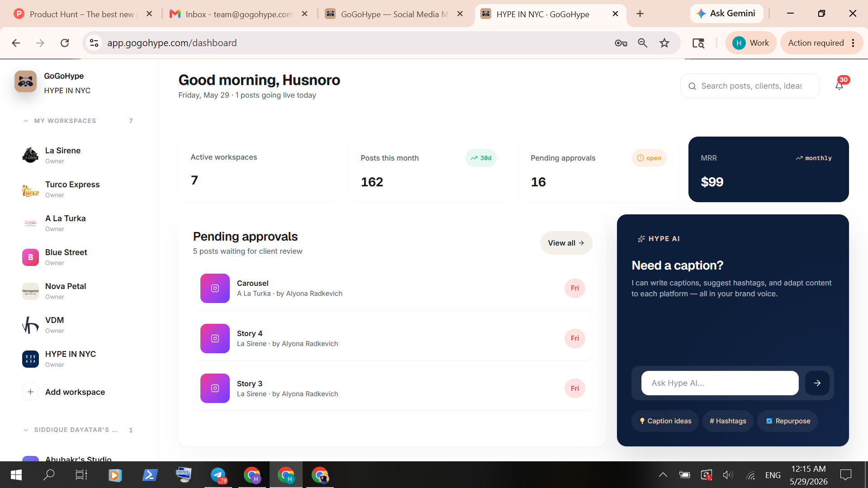Select the Blue Street pink B icon
The width and height of the screenshot is (868, 488).
click(30, 257)
